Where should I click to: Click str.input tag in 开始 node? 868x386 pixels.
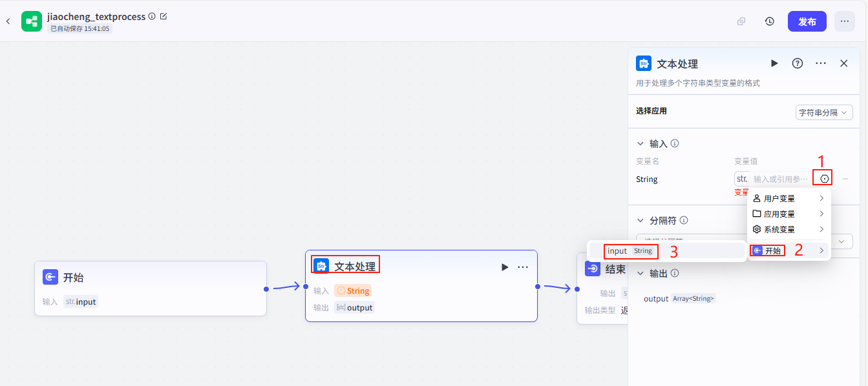tap(81, 301)
